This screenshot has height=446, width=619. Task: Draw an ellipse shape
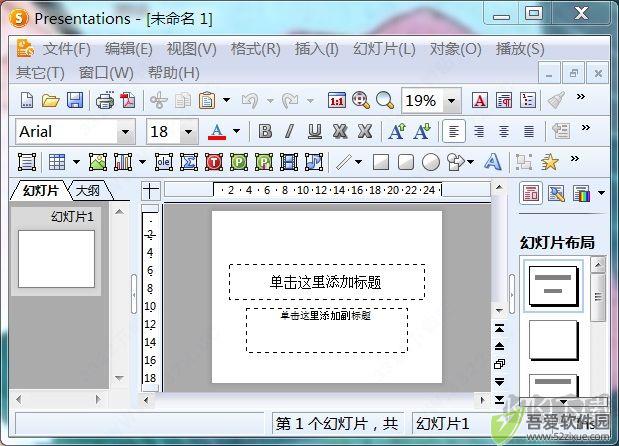click(431, 162)
